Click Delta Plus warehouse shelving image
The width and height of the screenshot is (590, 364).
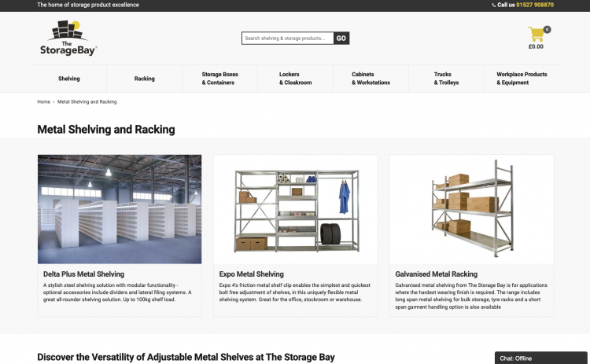(120, 209)
